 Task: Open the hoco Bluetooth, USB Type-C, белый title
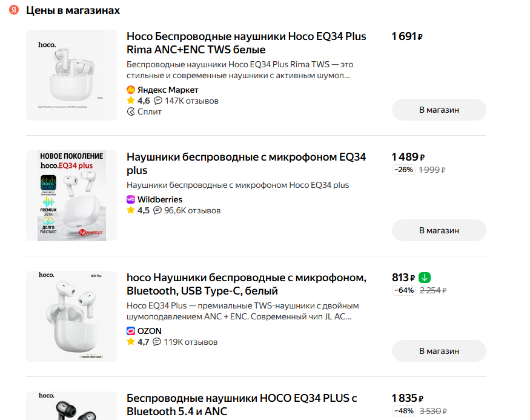pyautogui.click(x=246, y=284)
